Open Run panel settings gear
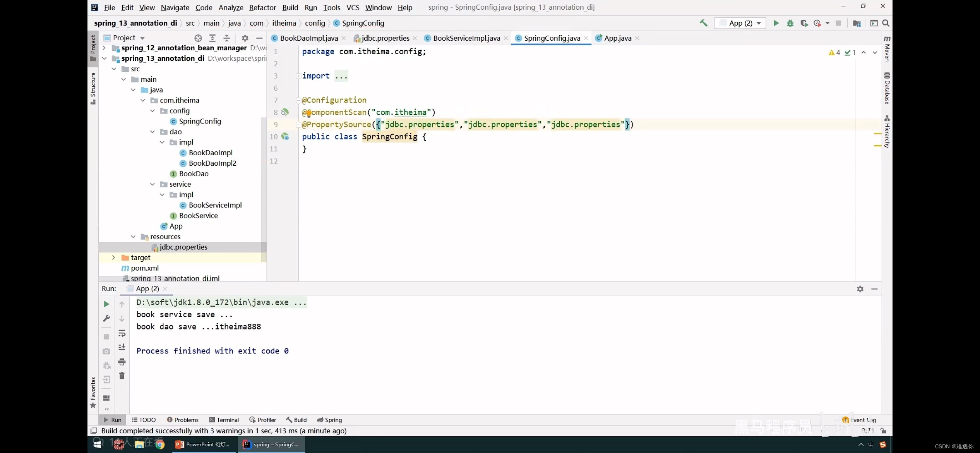The width and height of the screenshot is (980, 453). pyautogui.click(x=860, y=289)
